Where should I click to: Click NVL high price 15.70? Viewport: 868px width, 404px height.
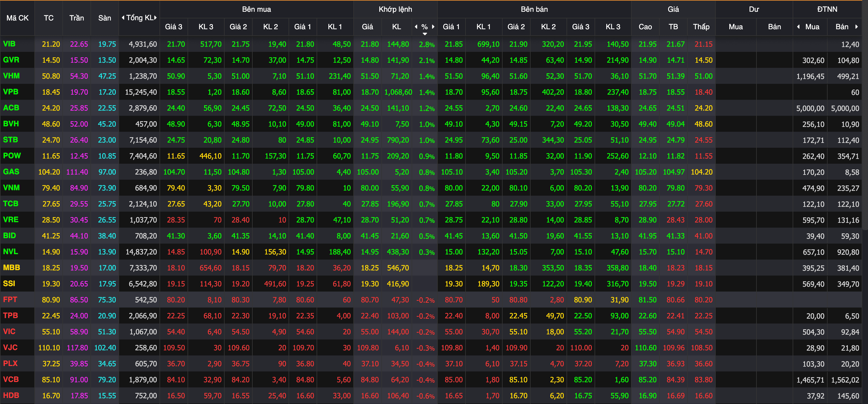[x=647, y=252]
